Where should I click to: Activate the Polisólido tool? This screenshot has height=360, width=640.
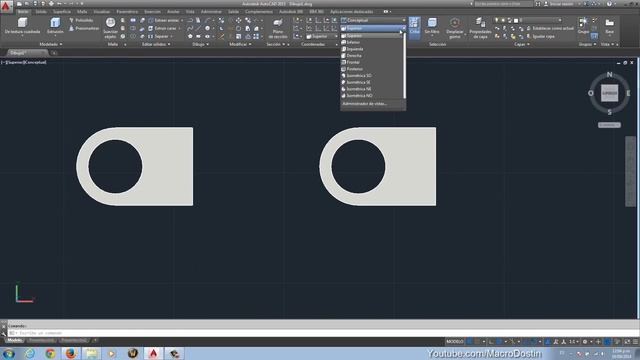coord(81,20)
